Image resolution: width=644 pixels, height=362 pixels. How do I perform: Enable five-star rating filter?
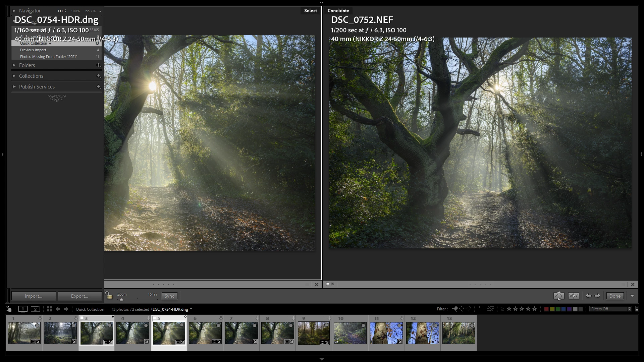[535, 309]
